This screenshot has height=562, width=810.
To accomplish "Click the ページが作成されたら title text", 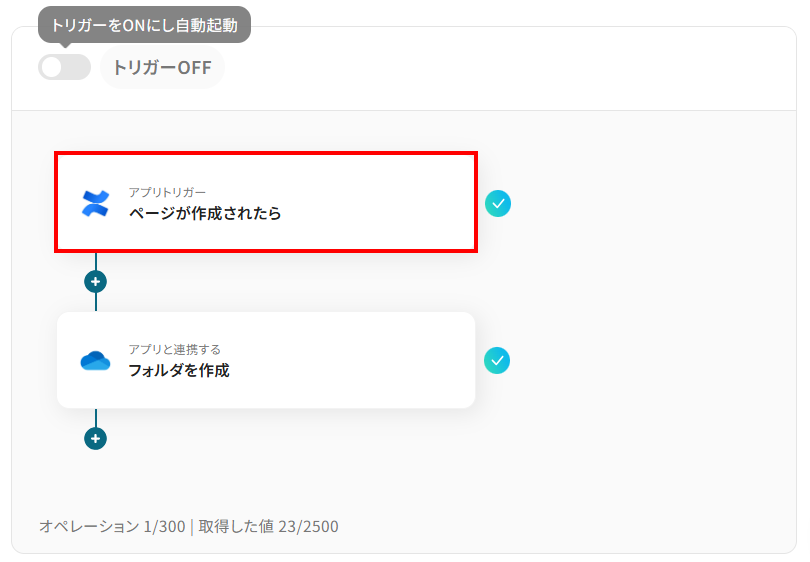I will 205,213.
